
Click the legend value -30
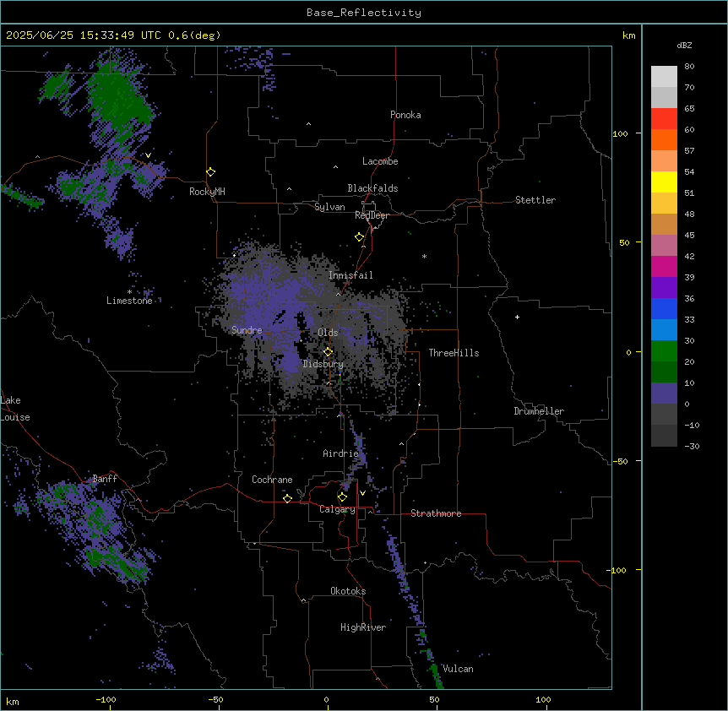tap(692, 446)
